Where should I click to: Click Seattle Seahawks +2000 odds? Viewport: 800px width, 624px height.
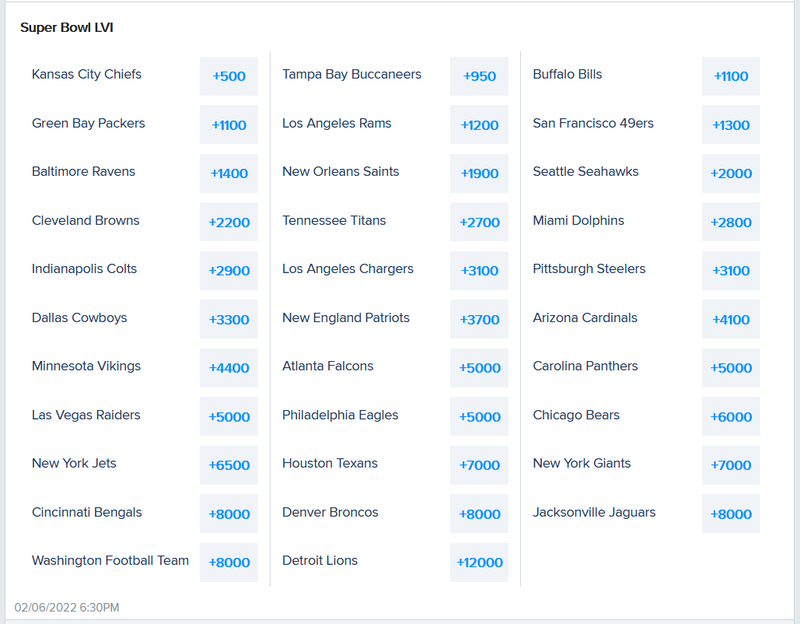[x=731, y=173]
